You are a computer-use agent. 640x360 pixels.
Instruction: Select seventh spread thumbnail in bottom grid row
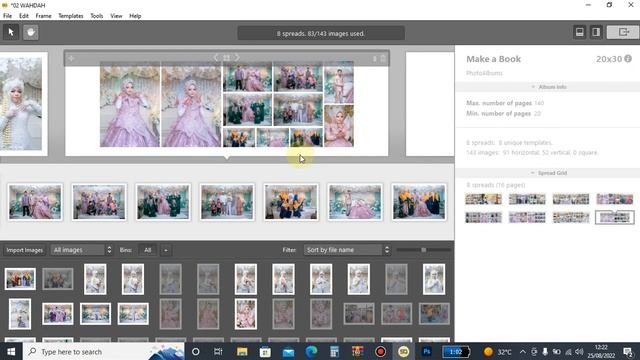click(x=571, y=218)
